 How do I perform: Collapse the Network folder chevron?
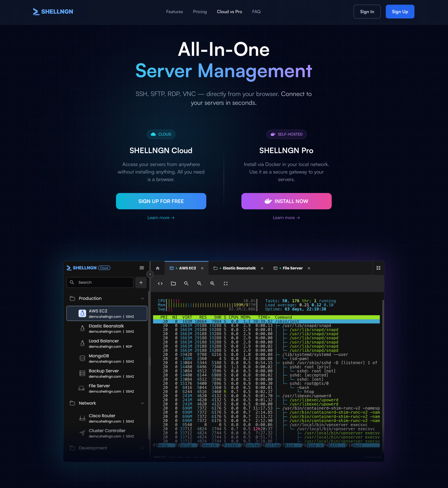pyautogui.click(x=142, y=403)
